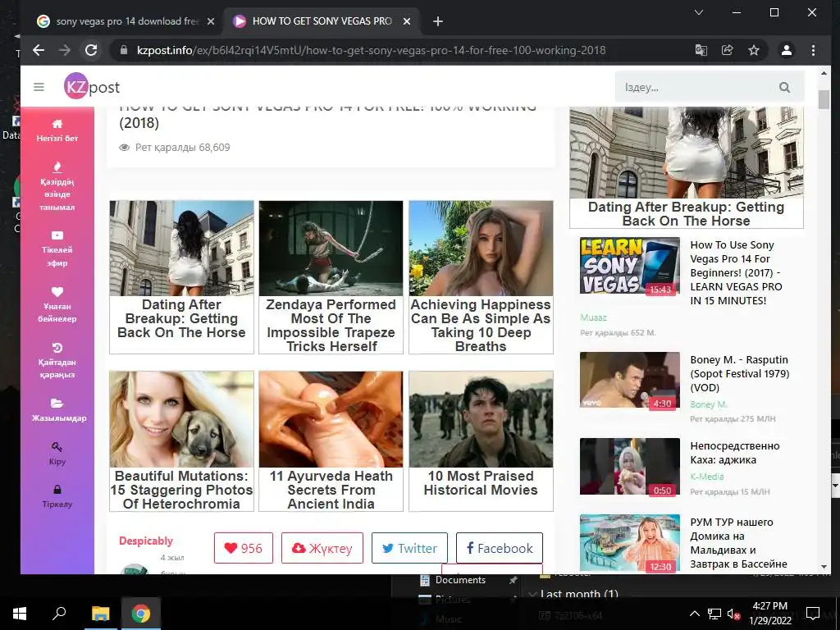Go forward in Chrome
The image size is (840, 630).
coord(65,50)
